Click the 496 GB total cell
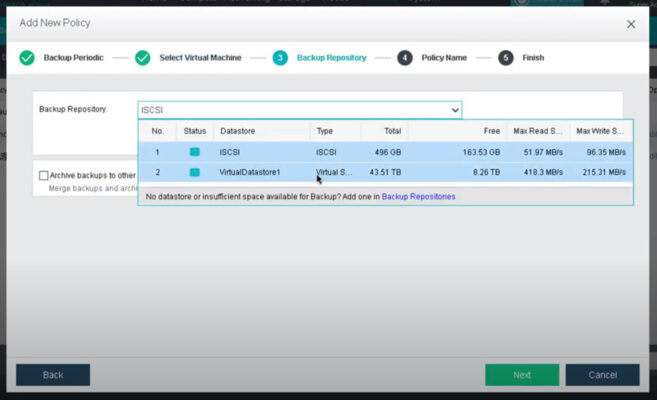The height and width of the screenshot is (400, 657). point(388,152)
